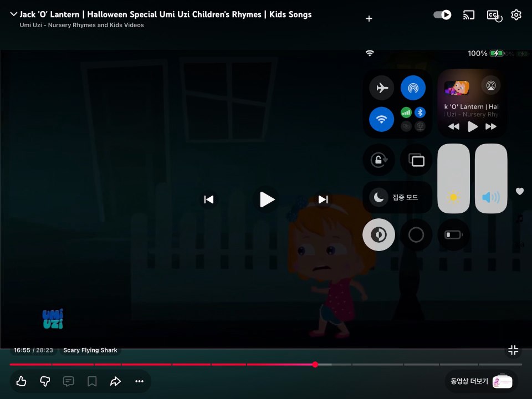Enable Airplane mode in Control Center
This screenshot has height=399, width=532.
pyautogui.click(x=382, y=88)
